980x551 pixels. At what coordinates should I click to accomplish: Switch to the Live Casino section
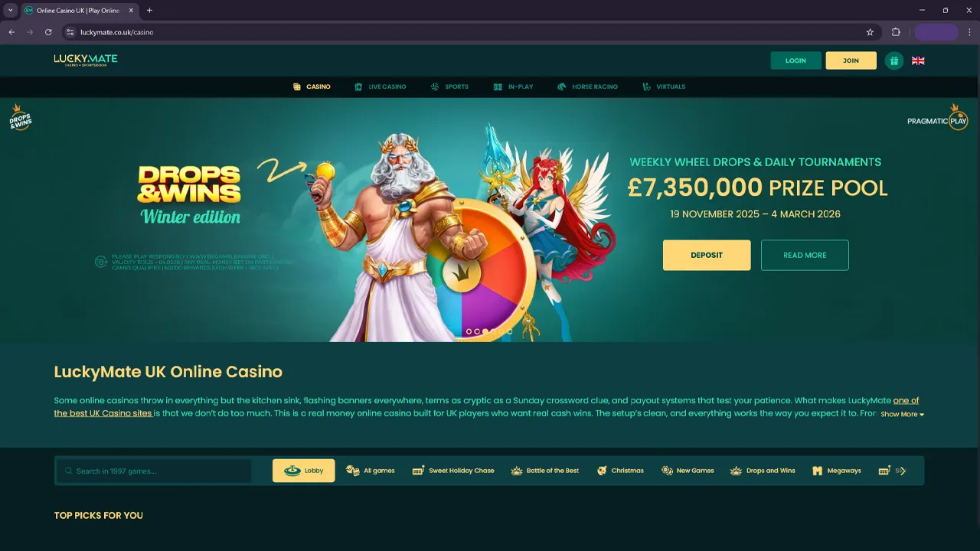(381, 86)
